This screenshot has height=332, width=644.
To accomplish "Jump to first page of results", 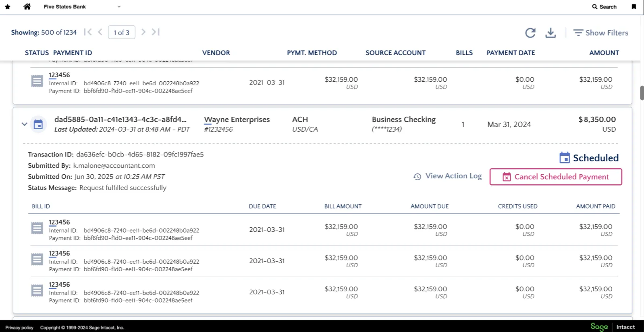I will point(88,32).
